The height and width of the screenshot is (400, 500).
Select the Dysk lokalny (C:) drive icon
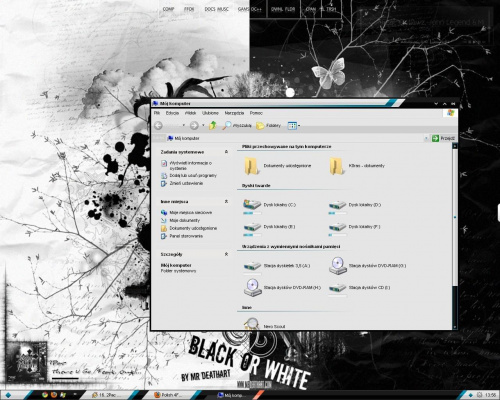pos(252,205)
